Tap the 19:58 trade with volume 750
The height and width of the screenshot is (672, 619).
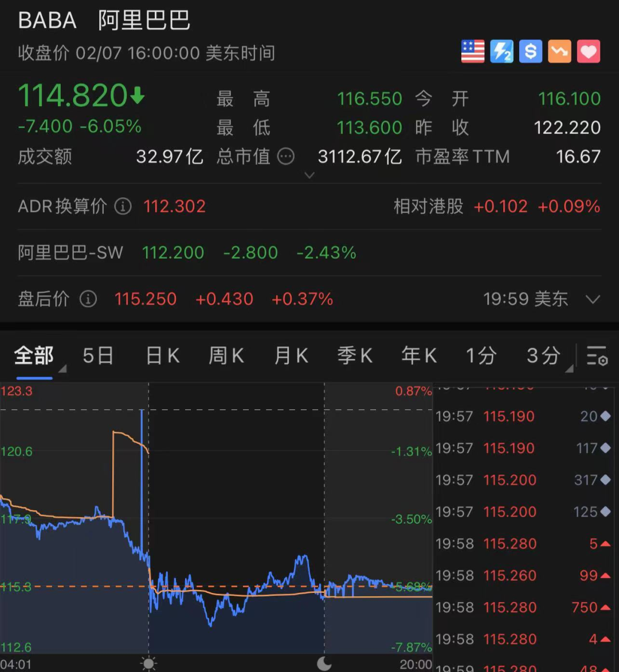pos(523,607)
